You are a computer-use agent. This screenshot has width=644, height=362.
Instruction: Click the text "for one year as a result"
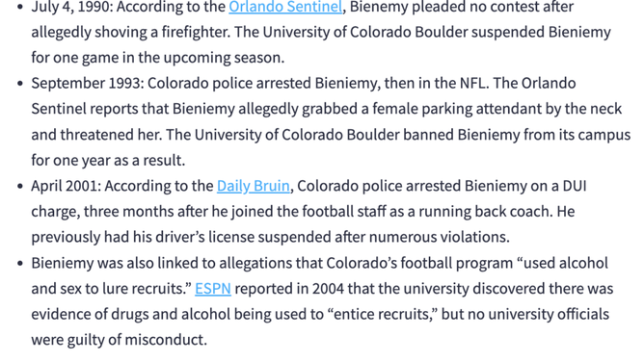coord(108,160)
